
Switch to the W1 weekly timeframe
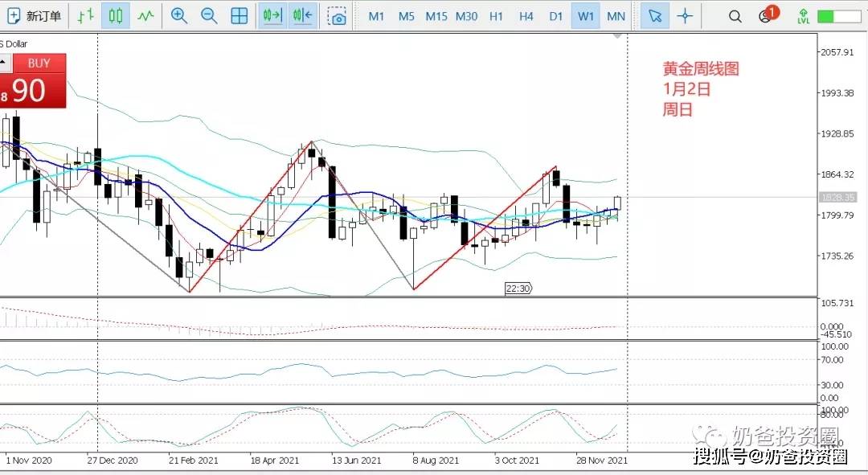coord(585,15)
